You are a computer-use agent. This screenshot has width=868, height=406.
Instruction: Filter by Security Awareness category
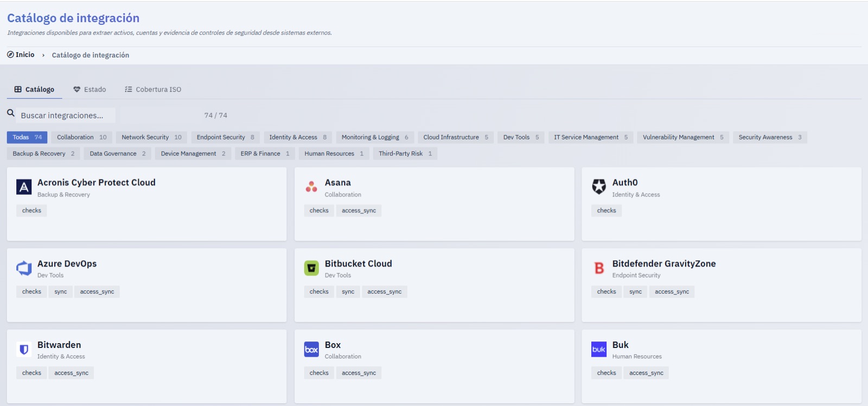point(770,137)
